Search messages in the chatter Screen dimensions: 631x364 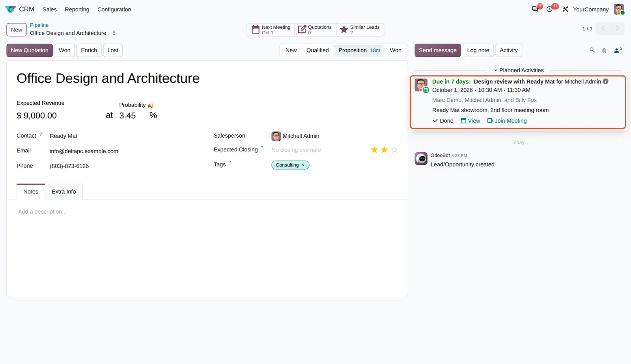pos(592,50)
